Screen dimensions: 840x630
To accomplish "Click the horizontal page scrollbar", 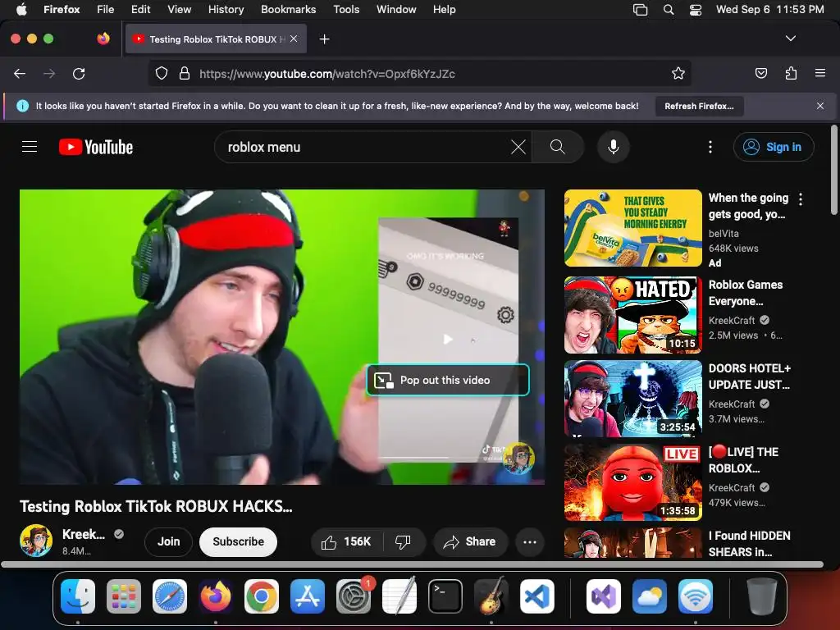I will 412,564.
